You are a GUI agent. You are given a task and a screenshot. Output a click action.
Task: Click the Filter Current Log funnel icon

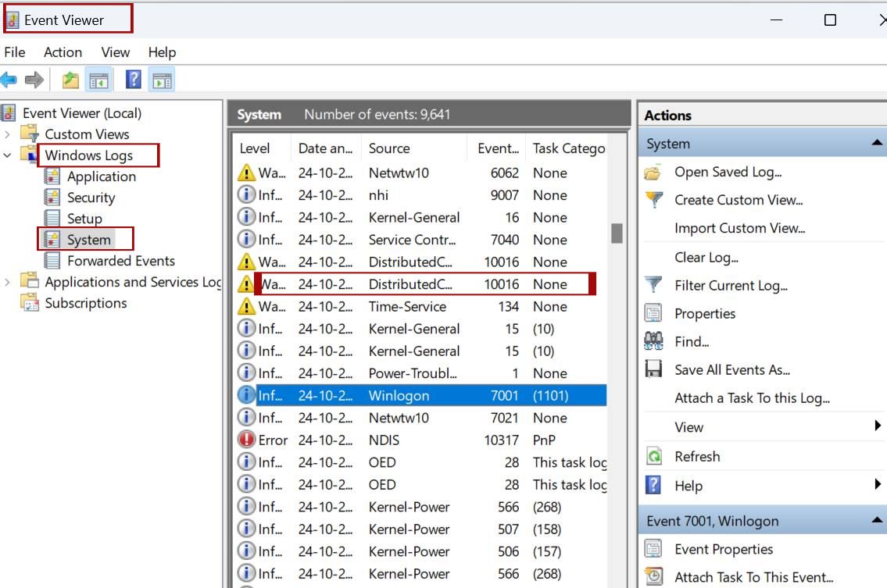tap(653, 286)
